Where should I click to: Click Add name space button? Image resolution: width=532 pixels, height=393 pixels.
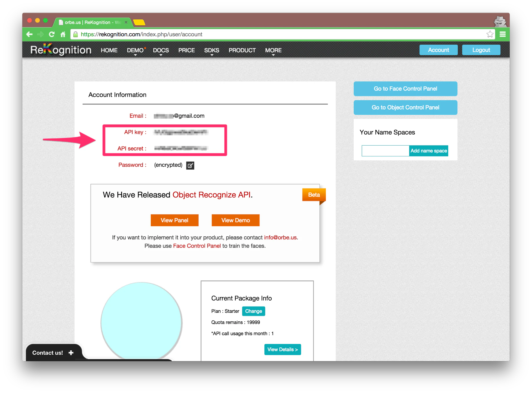[x=428, y=151]
